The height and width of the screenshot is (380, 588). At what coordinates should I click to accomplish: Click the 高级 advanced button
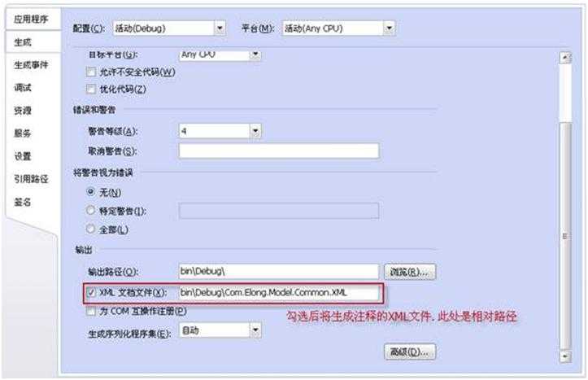point(410,352)
